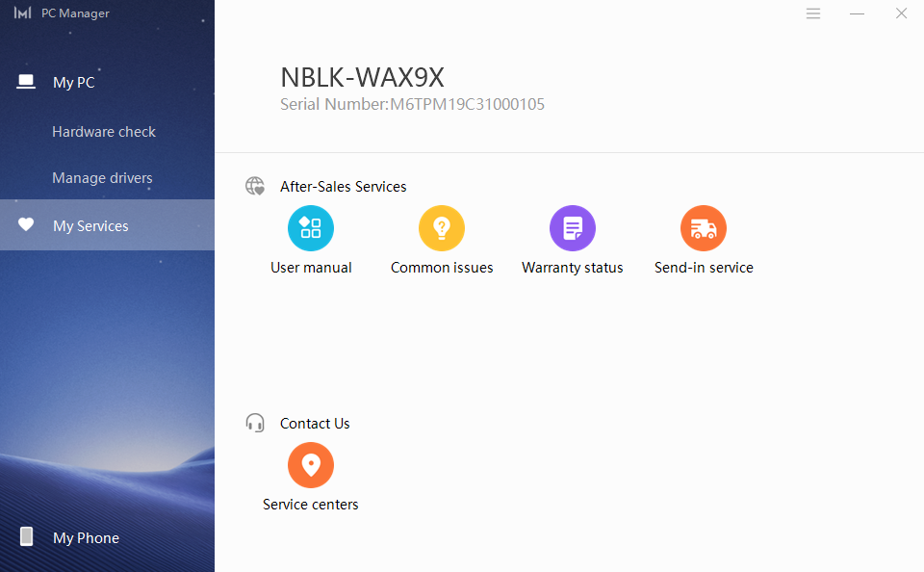
Task: Click the Service centers label
Action: click(311, 505)
